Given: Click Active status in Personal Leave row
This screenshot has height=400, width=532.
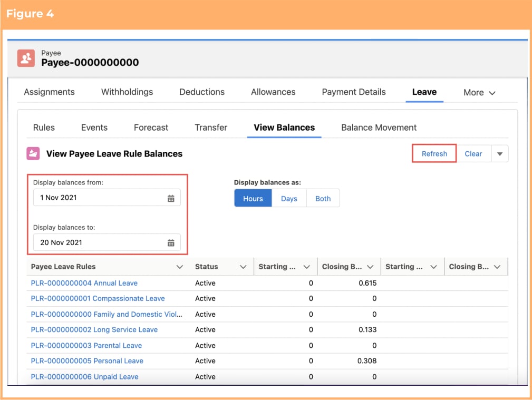Looking at the screenshot, I should [205, 361].
